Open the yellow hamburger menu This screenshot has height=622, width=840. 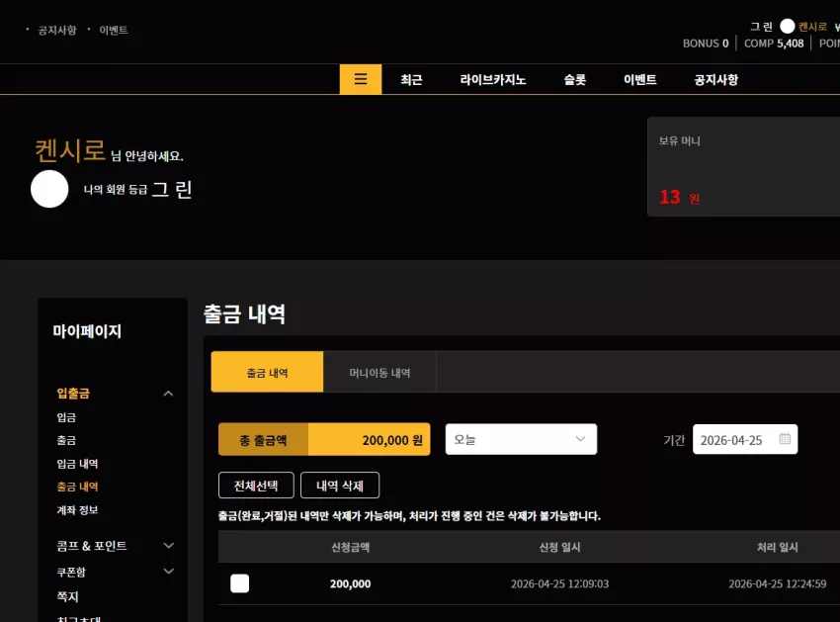click(361, 79)
